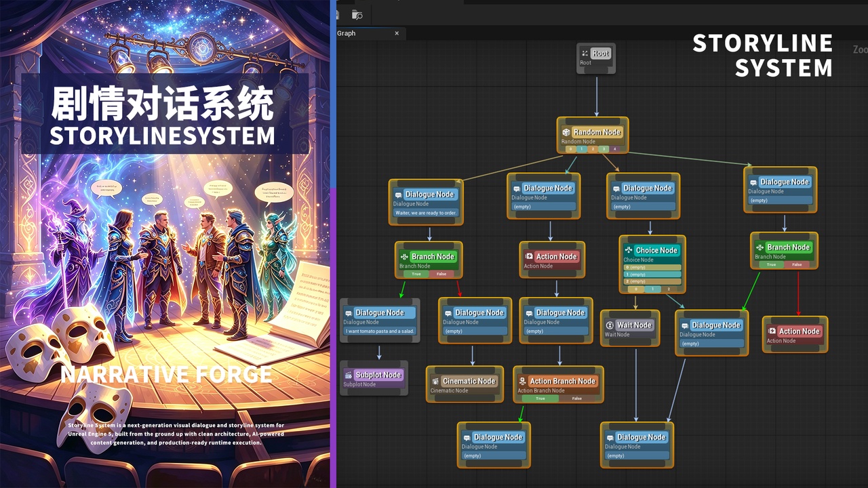Click speech icon of Dialogue Node feeding Action Node
This screenshot has width=868, height=488.
click(x=517, y=188)
